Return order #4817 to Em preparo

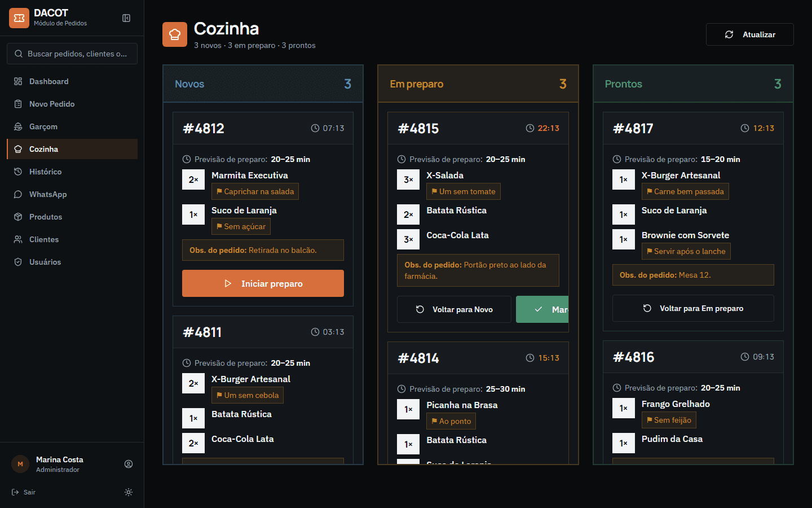point(693,308)
